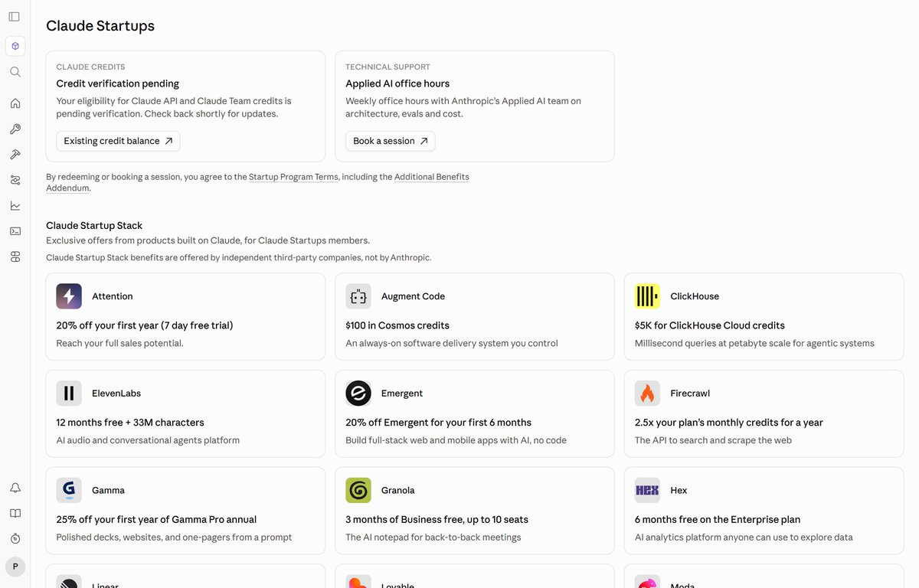Screen dimensions: 919x588
Task: Click the purple cube workspace icon
Action: click(x=15, y=46)
